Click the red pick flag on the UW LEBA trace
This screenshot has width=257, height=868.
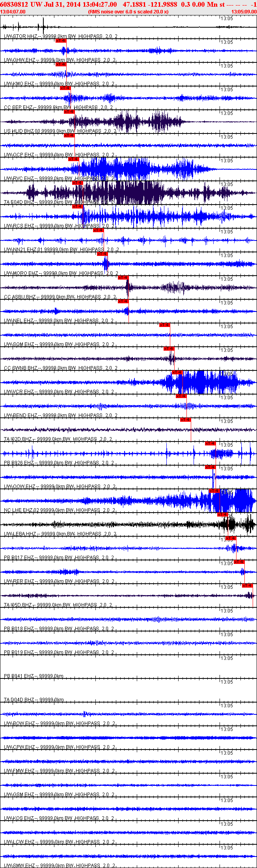click(223, 515)
